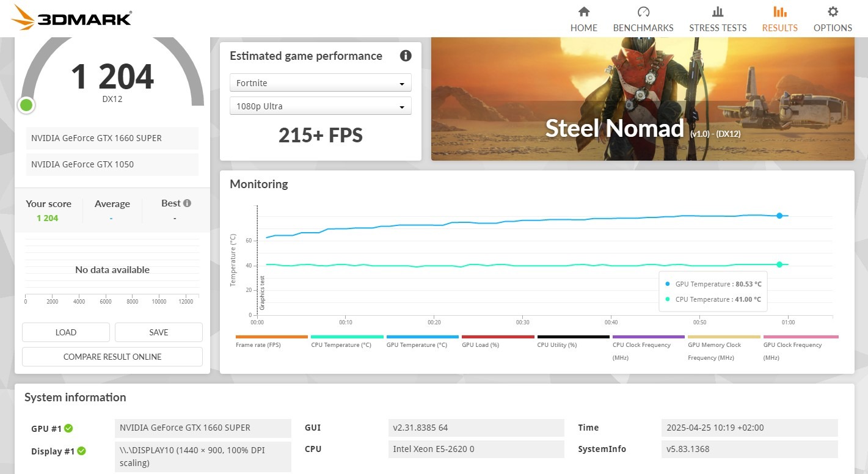This screenshot has height=474, width=868.
Task: Click the info icon beside Estimated game performance
Action: [406, 56]
